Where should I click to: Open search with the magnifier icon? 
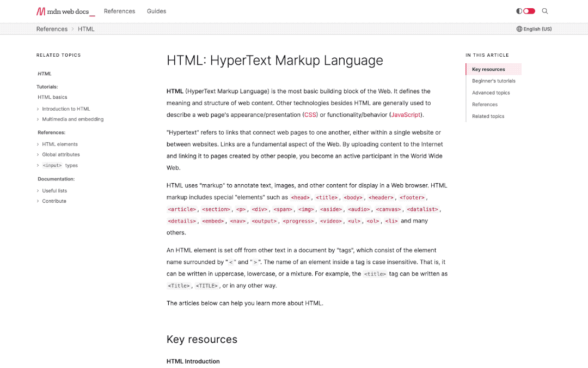pyautogui.click(x=545, y=11)
